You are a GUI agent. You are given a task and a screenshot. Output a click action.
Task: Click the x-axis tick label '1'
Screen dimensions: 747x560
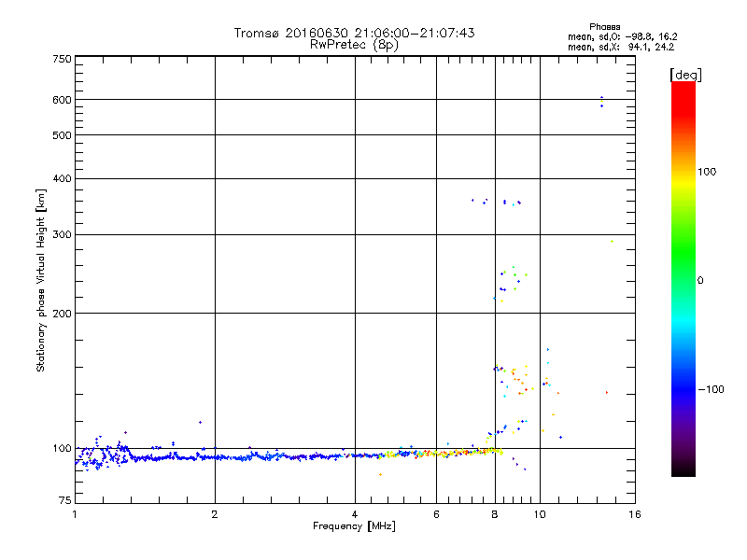click(x=75, y=514)
